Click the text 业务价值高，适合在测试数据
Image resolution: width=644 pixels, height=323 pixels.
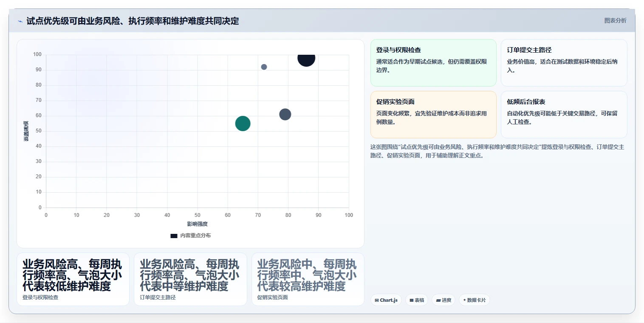pyautogui.click(x=562, y=66)
